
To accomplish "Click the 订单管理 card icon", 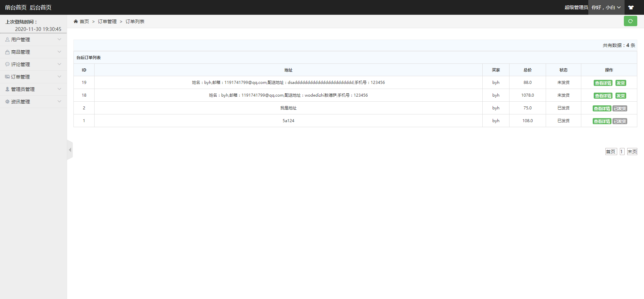I will click(x=7, y=77).
